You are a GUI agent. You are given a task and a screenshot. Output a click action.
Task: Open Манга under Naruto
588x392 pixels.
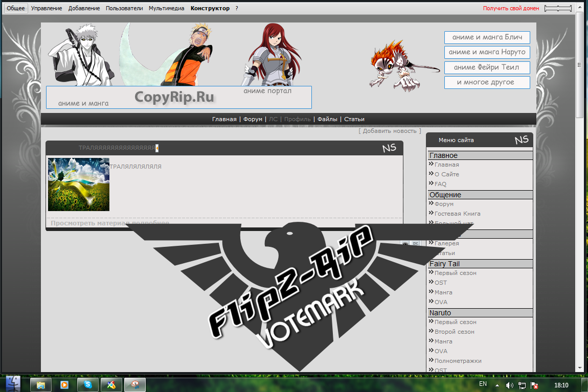443,341
